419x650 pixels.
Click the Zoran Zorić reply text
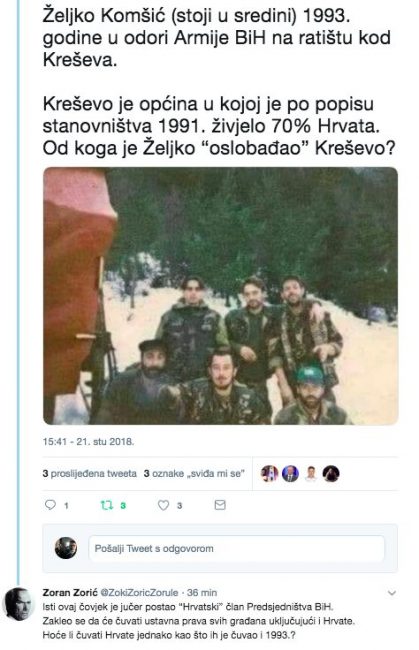pos(199,621)
